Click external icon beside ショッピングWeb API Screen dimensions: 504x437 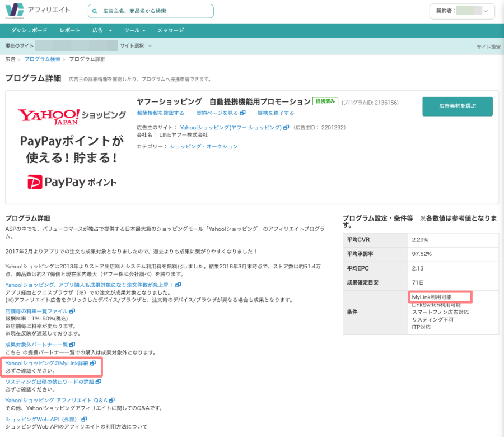pyautogui.click(x=84, y=419)
